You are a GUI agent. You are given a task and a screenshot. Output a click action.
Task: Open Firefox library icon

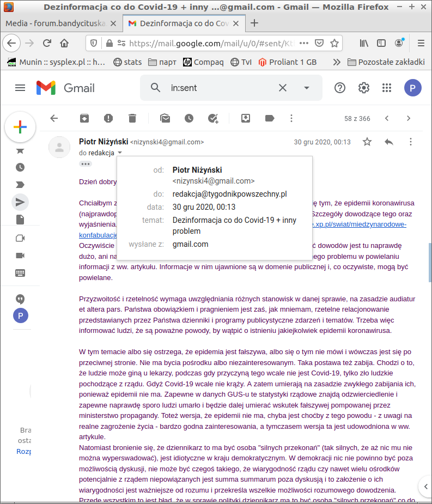tap(364, 43)
